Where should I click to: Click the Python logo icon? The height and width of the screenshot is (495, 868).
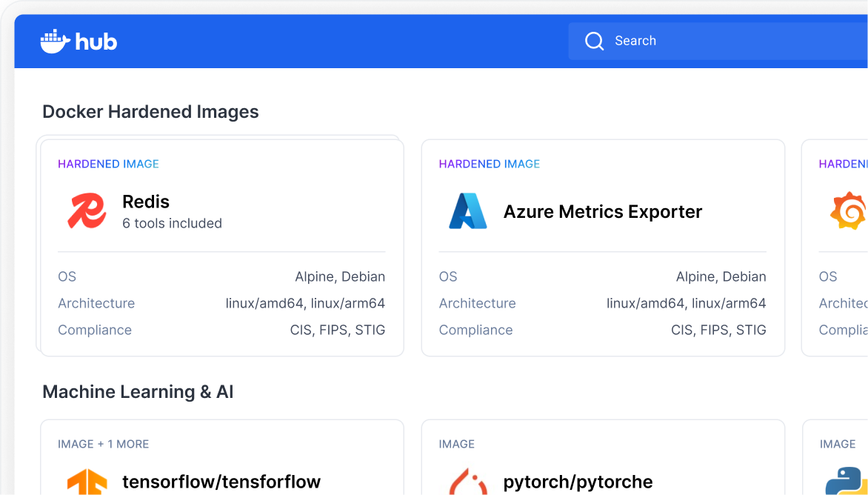(x=847, y=481)
